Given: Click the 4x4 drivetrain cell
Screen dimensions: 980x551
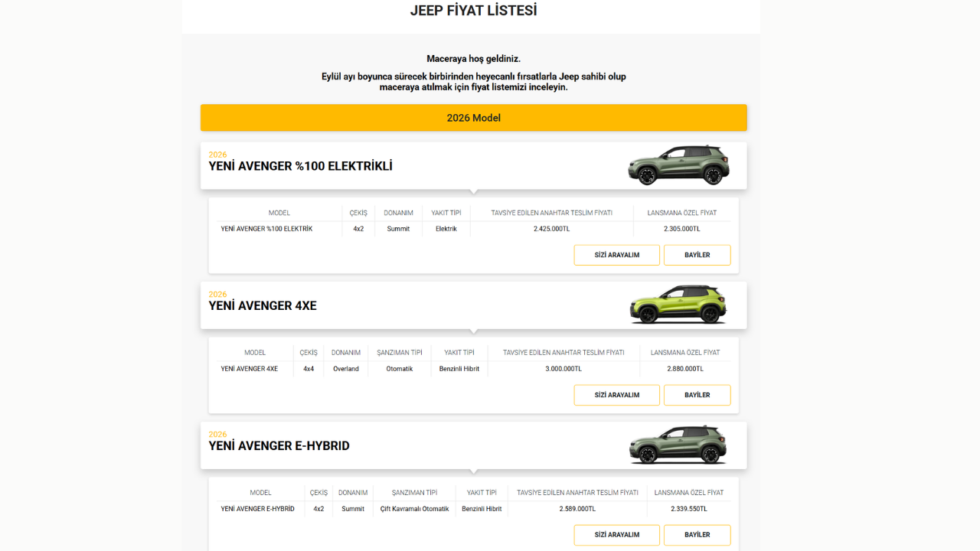Looking at the screenshot, I should click(309, 369).
